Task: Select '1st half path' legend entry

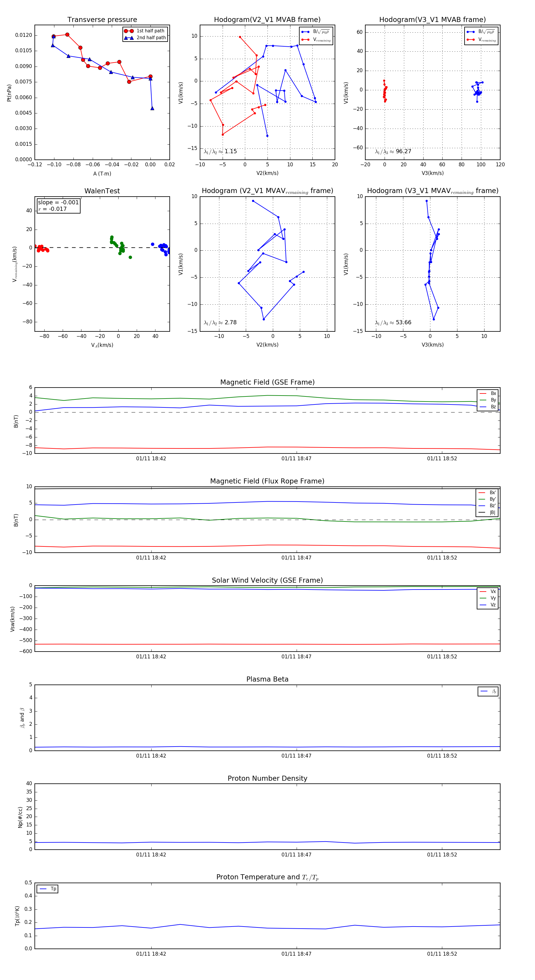Action: tap(145, 31)
